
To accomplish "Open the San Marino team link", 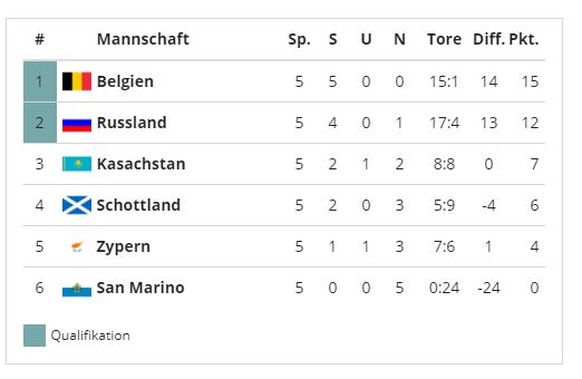I will point(140,288).
